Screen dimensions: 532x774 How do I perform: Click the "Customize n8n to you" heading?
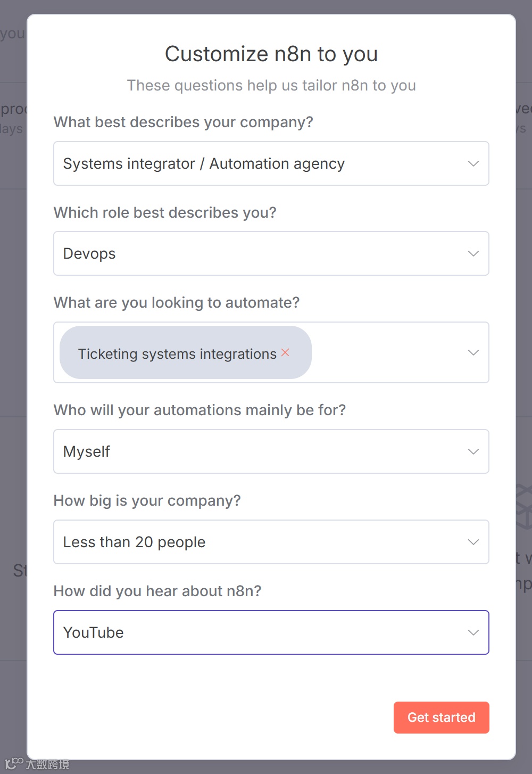pos(271,54)
